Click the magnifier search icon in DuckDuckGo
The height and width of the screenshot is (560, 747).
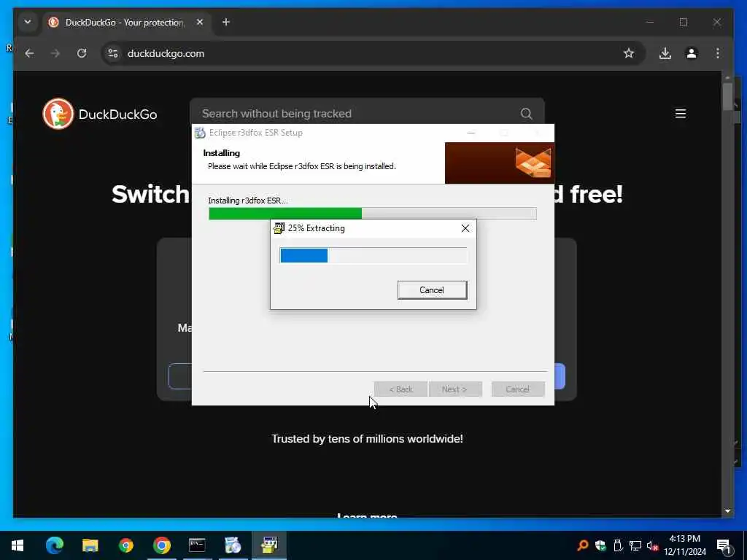point(526,113)
